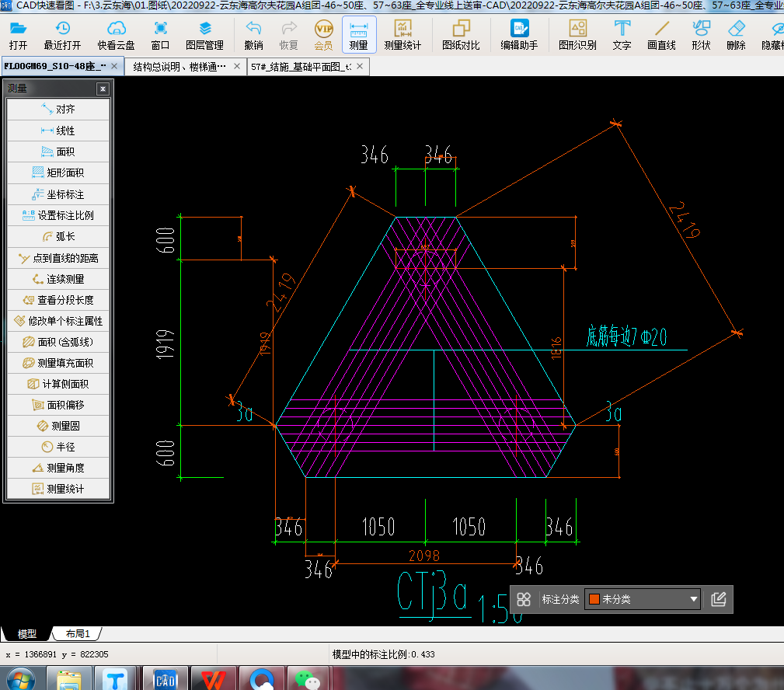Open the CAD app on taskbar
This screenshot has height=690, width=784.
(166, 678)
